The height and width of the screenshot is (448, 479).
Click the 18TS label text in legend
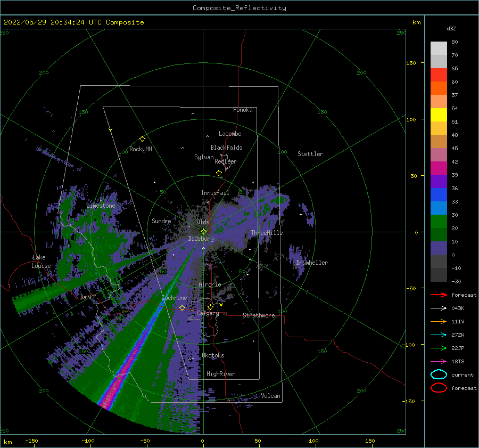pyautogui.click(x=458, y=361)
